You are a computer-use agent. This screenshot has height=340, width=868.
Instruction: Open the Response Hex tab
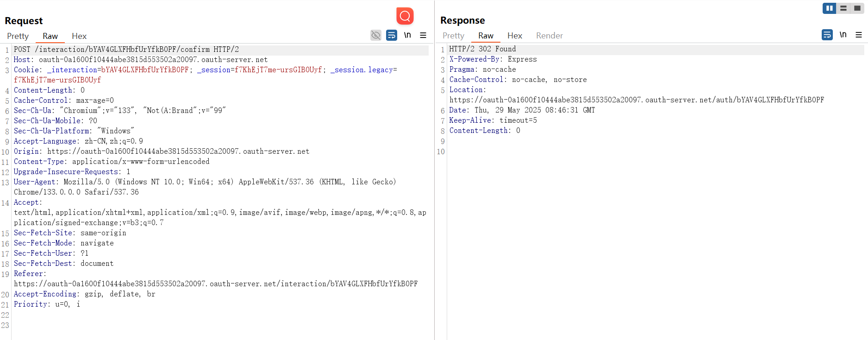514,36
